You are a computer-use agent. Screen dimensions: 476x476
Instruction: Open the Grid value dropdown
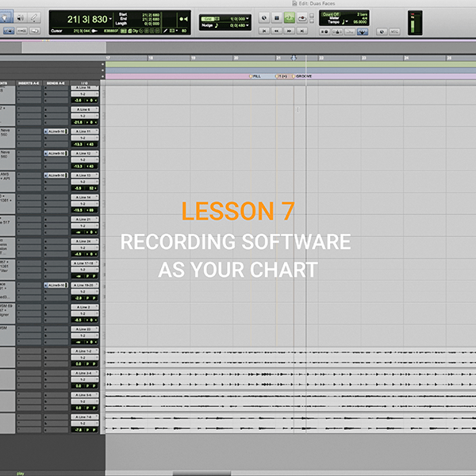pyautogui.click(x=248, y=19)
